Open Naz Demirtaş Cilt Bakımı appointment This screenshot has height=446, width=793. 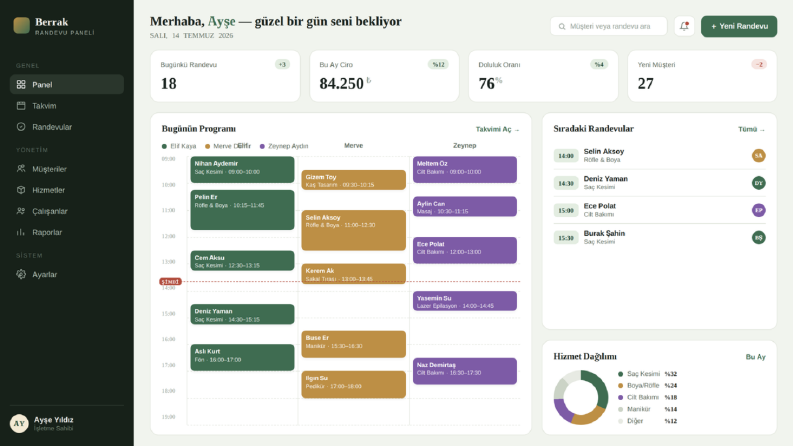tap(465, 371)
